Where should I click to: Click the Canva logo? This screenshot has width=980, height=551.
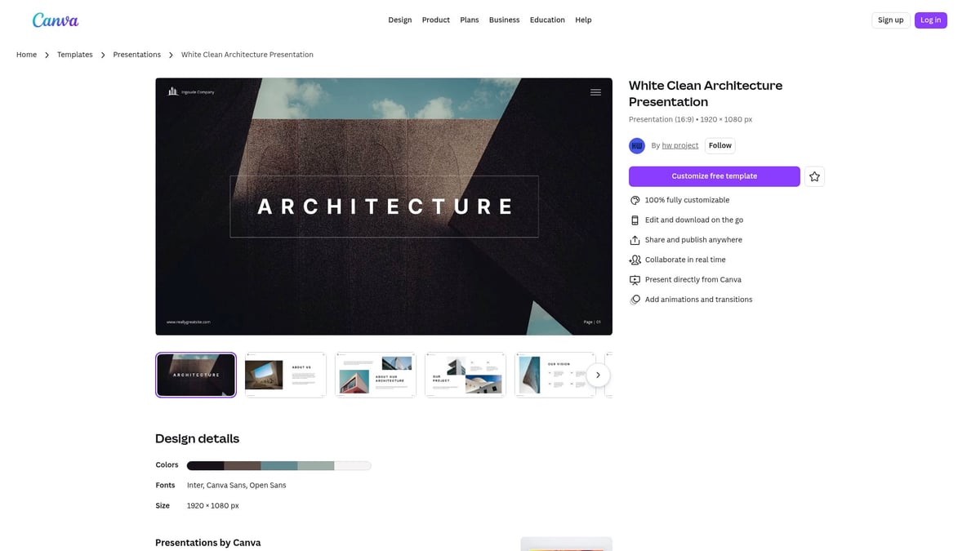pos(55,20)
